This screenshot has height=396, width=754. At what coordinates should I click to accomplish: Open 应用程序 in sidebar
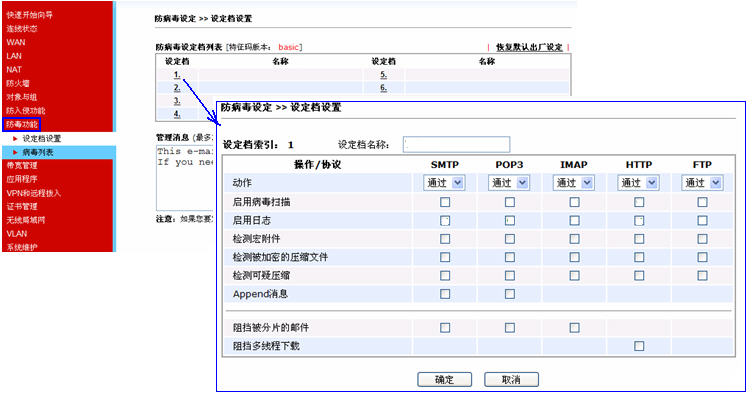click(x=22, y=179)
